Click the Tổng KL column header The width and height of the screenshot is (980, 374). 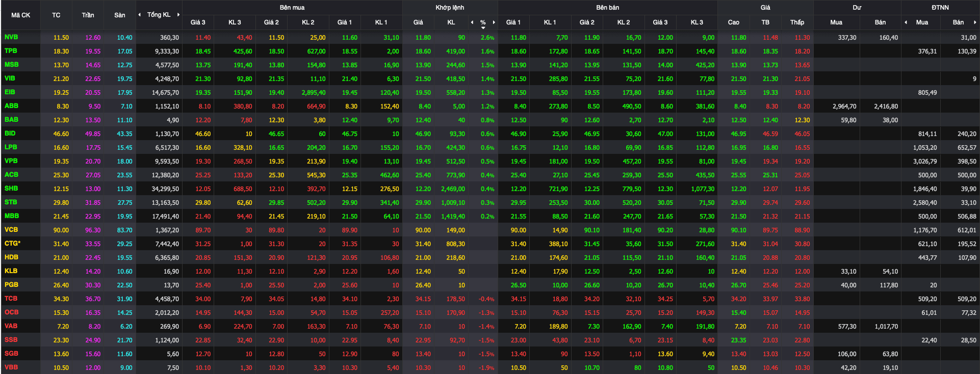pyautogui.click(x=159, y=15)
